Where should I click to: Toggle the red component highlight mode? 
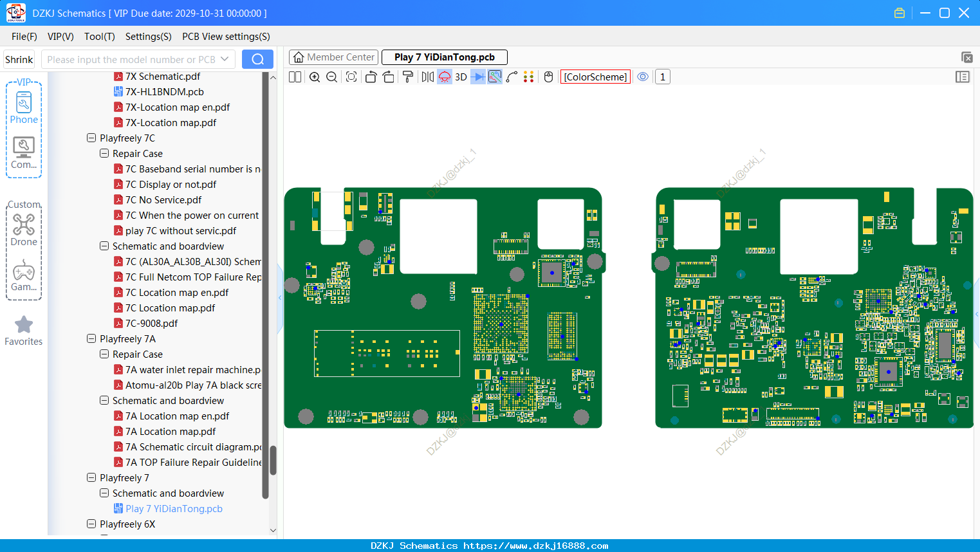445,77
